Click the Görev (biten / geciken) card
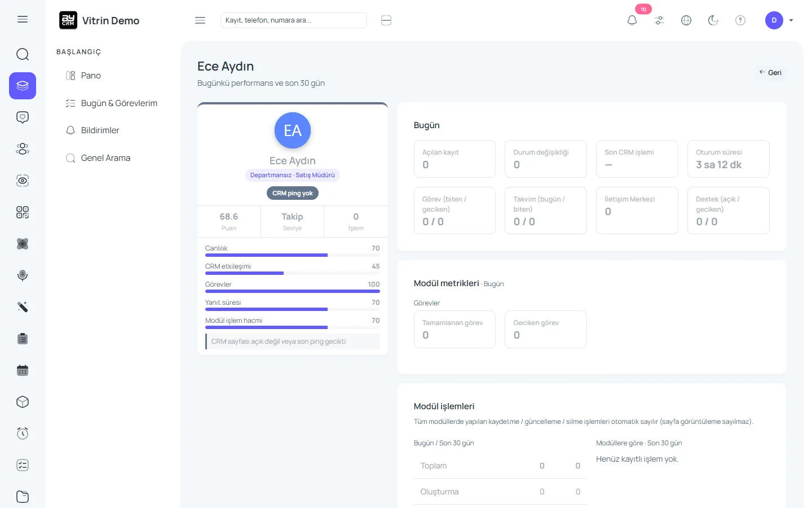 pos(454,211)
